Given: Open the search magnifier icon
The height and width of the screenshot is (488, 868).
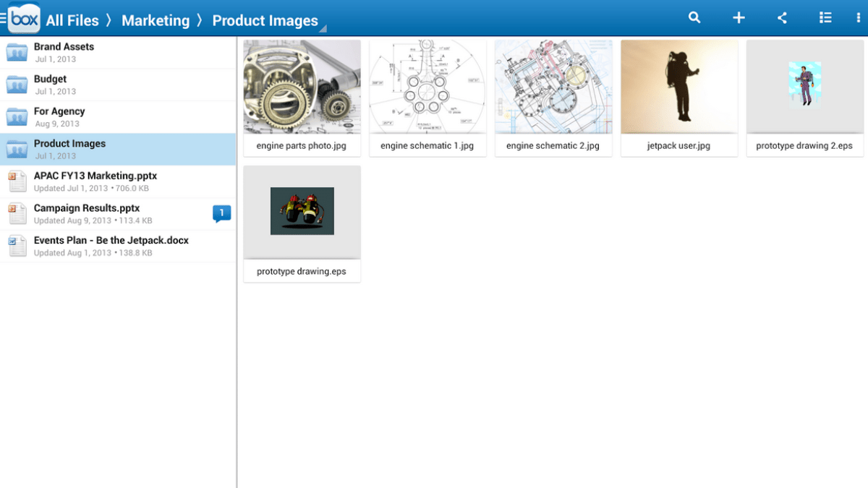Looking at the screenshot, I should coord(694,18).
